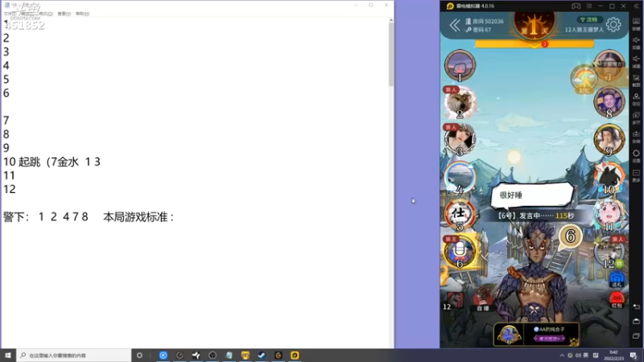The height and width of the screenshot is (362, 644).
Task: Open Notepad File (文件) menu
Action: 10,14
